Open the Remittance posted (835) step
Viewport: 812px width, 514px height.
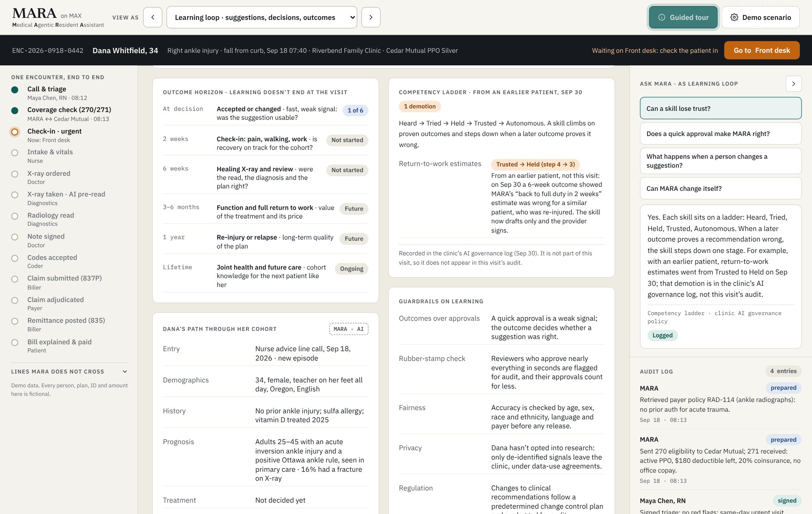tap(69, 324)
